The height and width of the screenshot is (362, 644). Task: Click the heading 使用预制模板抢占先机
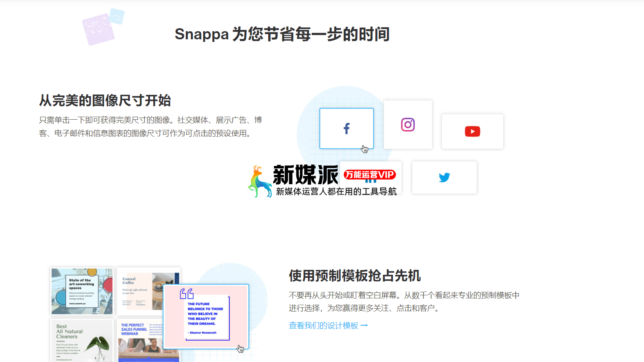355,276
